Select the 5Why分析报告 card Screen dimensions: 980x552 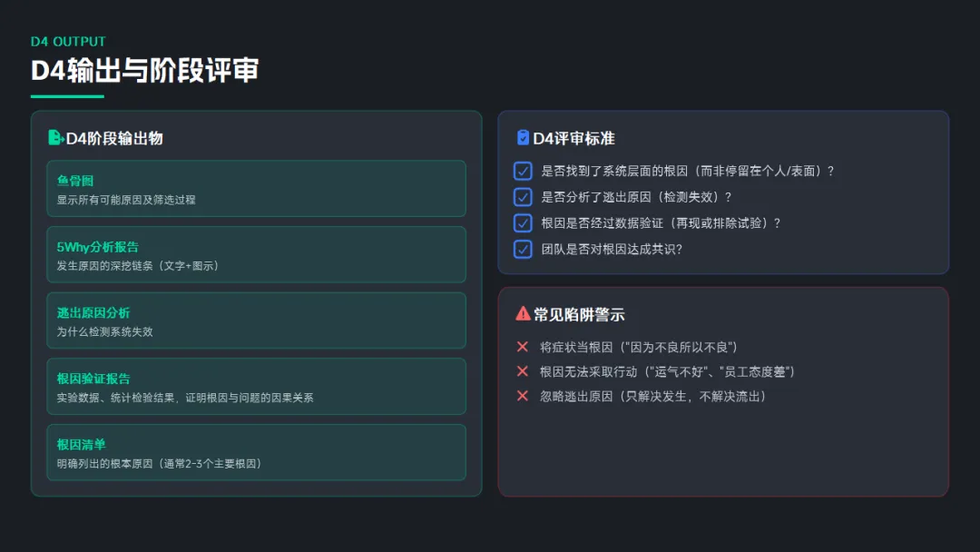click(256, 255)
